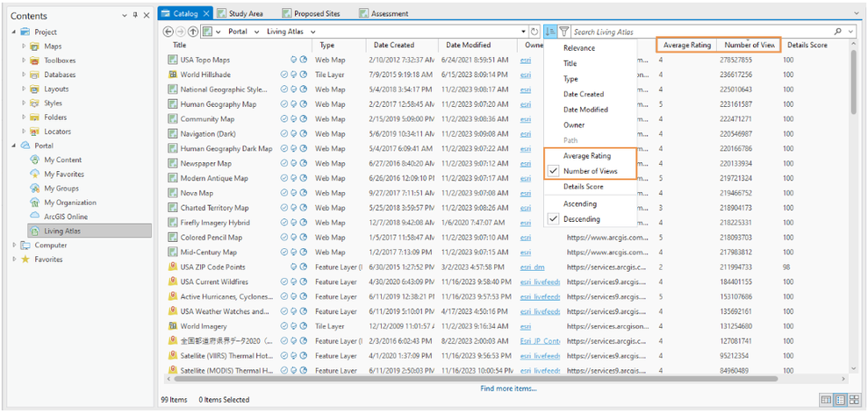The width and height of the screenshot is (868, 413).
Task: Collapse the Portal node in Contents
Action: tap(14, 146)
